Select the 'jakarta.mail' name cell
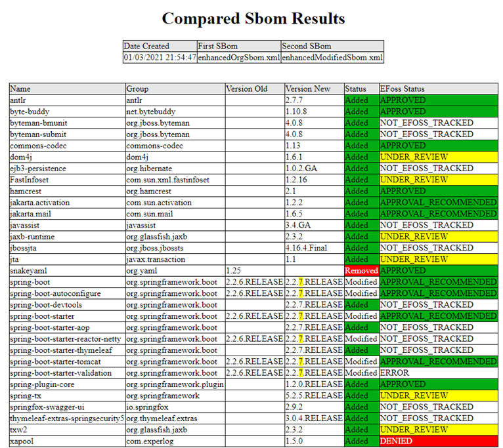This screenshot has width=503, height=448. tap(68, 214)
